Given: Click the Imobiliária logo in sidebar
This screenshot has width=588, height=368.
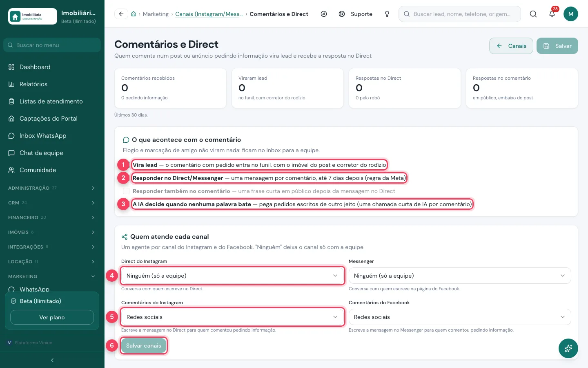Looking at the screenshot, I should [x=33, y=16].
